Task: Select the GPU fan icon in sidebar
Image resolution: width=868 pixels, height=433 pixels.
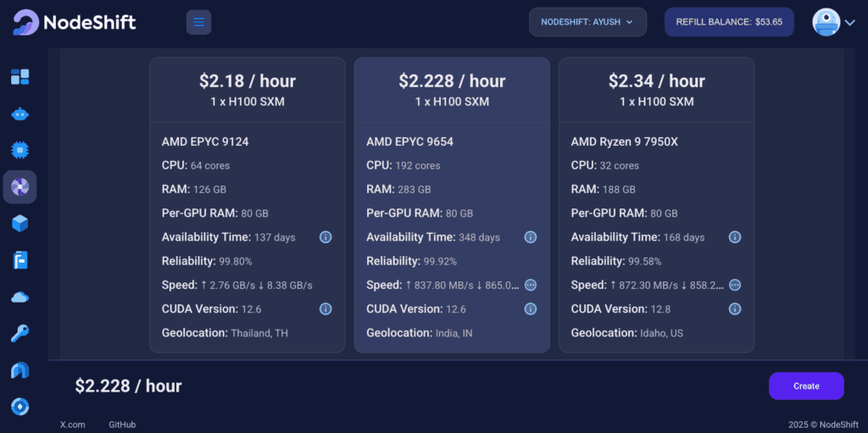Action: (20, 186)
